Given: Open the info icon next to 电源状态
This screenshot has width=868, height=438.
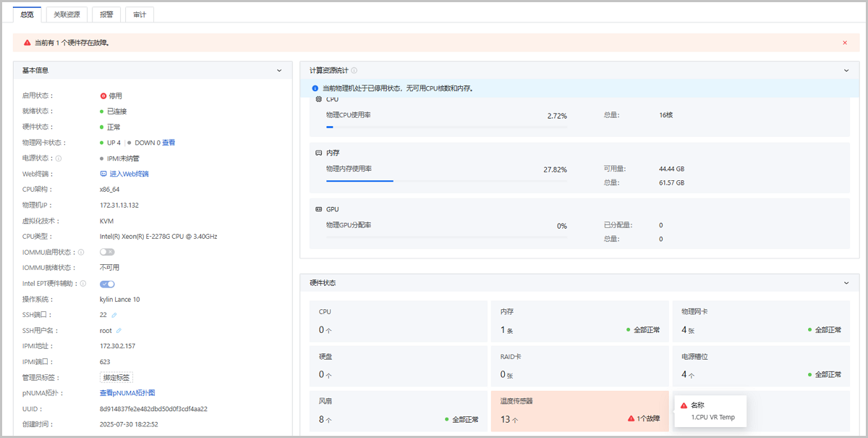Looking at the screenshot, I should (59, 159).
